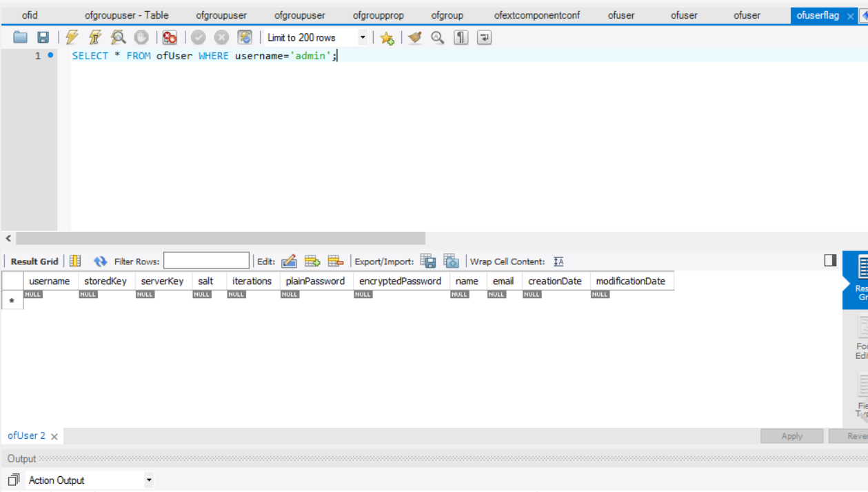The image size is (868, 492).
Task: Click the plainPassword column header
Action: click(315, 281)
